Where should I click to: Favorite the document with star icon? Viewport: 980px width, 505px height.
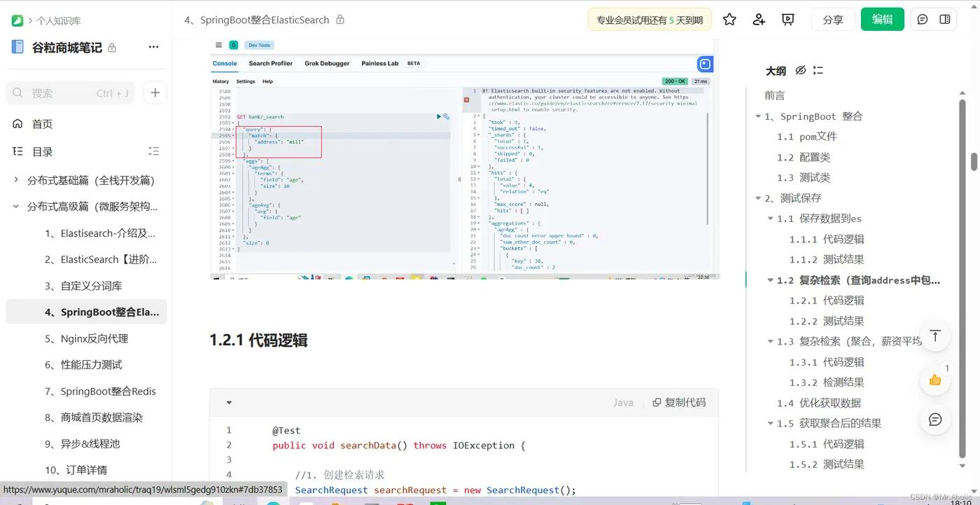point(729,20)
